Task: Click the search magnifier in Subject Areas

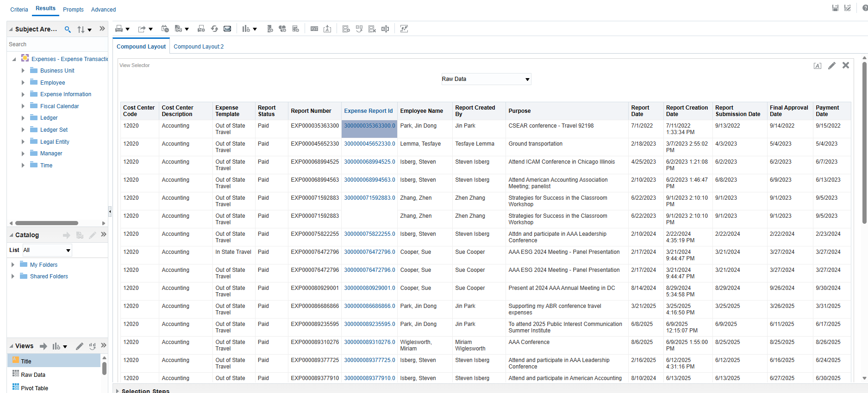Action: 68,30
